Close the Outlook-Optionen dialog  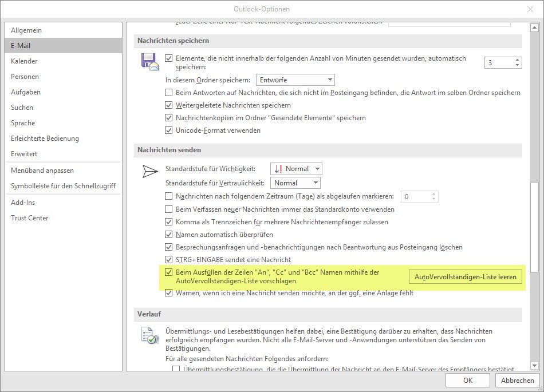pyautogui.click(x=530, y=9)
